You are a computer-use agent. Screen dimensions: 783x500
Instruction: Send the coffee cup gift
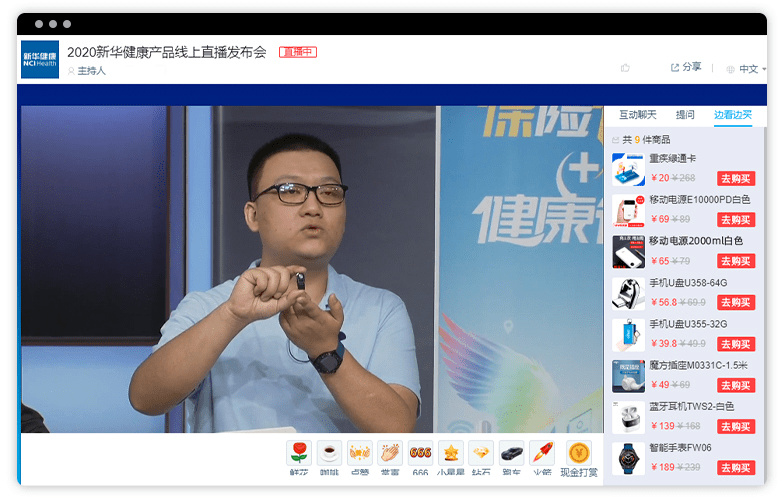point(329,453)
